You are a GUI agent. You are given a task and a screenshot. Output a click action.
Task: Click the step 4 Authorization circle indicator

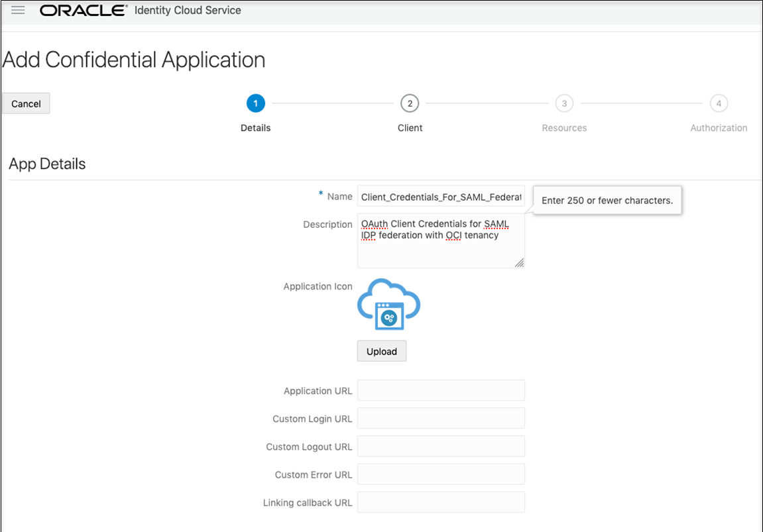click(x=719, y=103)
